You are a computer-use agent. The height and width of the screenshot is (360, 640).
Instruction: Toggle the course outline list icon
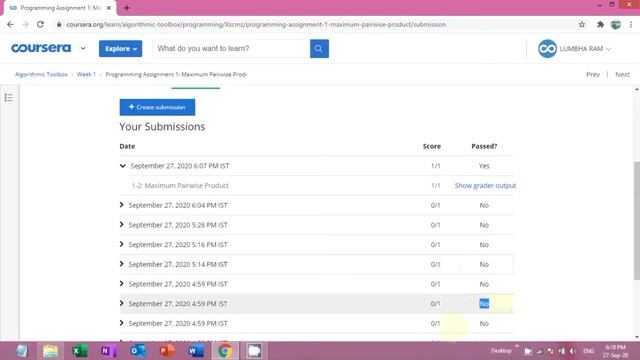click(9, 98)
